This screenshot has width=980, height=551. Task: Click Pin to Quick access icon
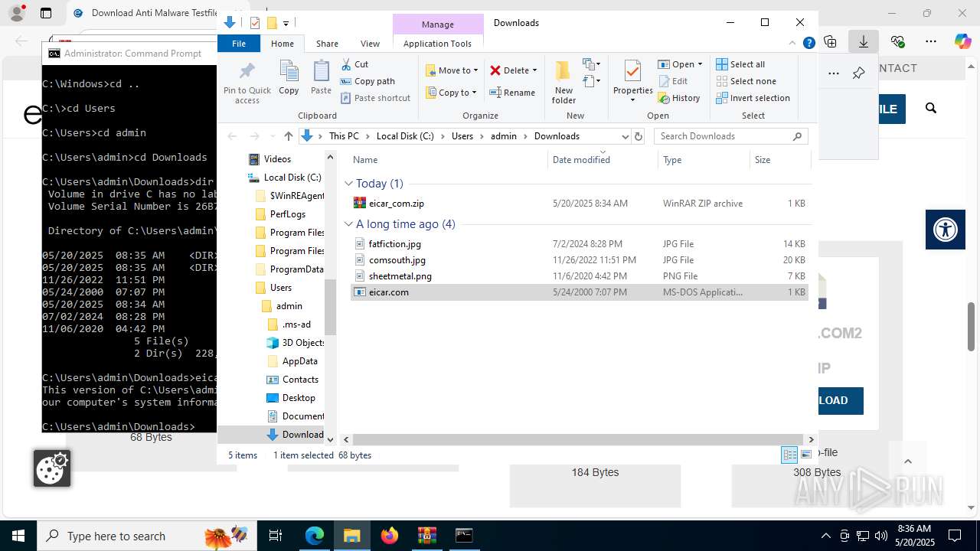point(247,83)
